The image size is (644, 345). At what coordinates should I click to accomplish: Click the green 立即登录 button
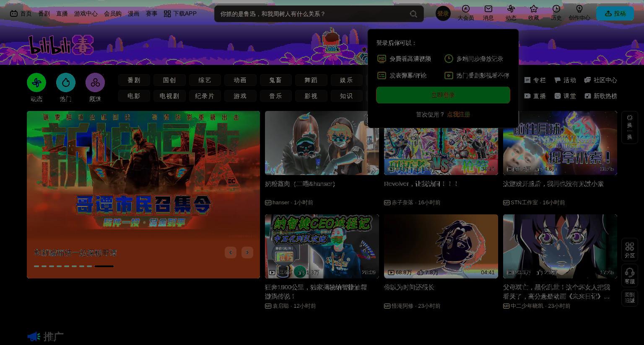click(443, 95)
